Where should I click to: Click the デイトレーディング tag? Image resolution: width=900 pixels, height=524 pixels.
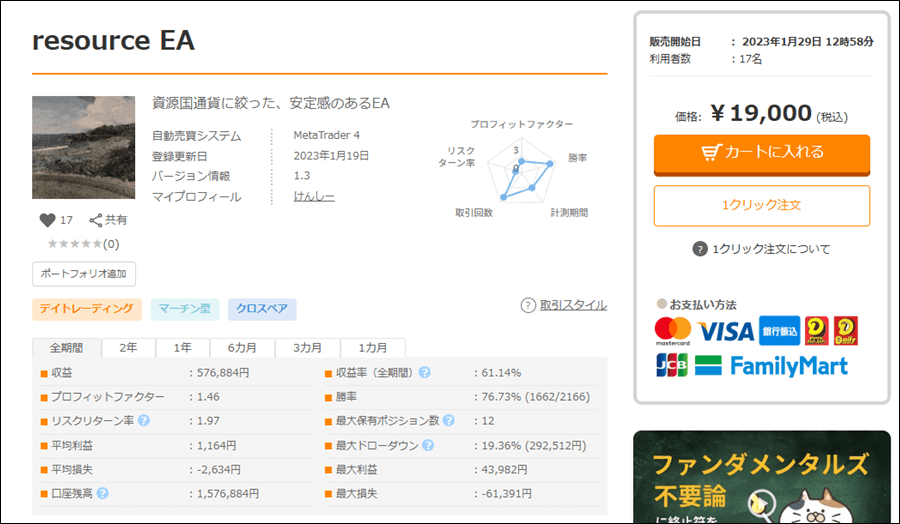(x=87, y=310)
